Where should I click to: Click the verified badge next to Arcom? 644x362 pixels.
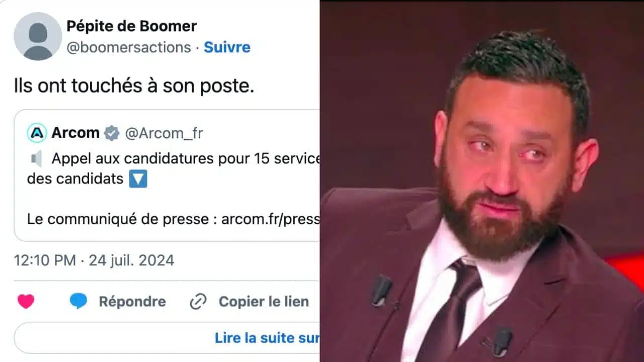click(112, 133)
